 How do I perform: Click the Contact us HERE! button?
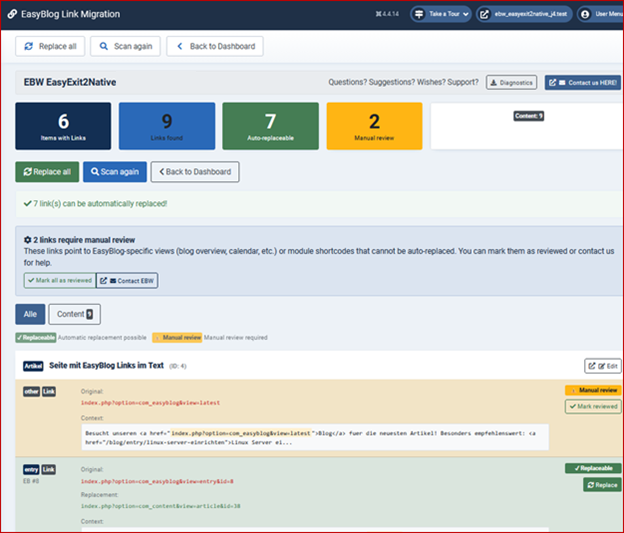coord(583,82)
